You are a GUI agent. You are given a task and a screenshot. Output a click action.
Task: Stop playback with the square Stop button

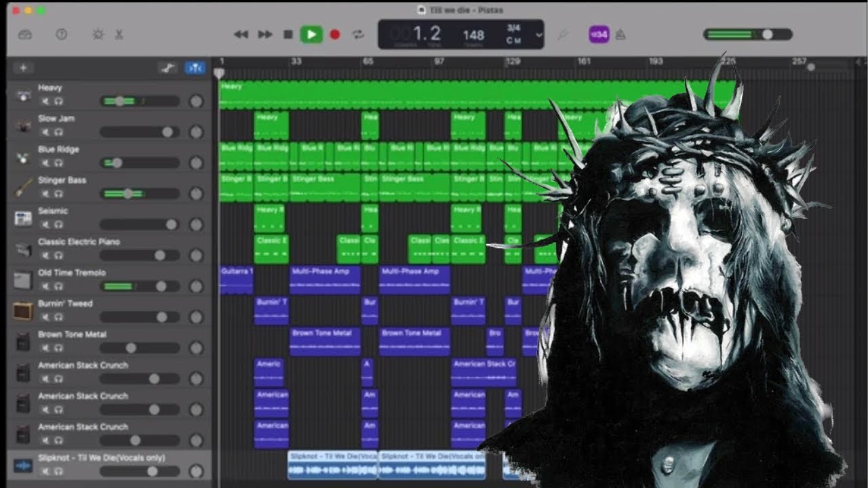[x=288, y=35]
